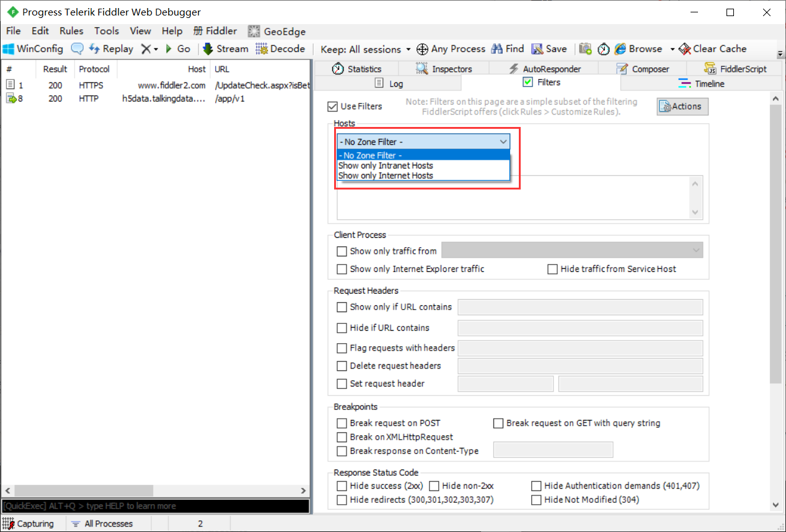The width and height of the screenshot is (786, 532).
Task: Click the WinConfig toolbar button
Action: (33, 49)
